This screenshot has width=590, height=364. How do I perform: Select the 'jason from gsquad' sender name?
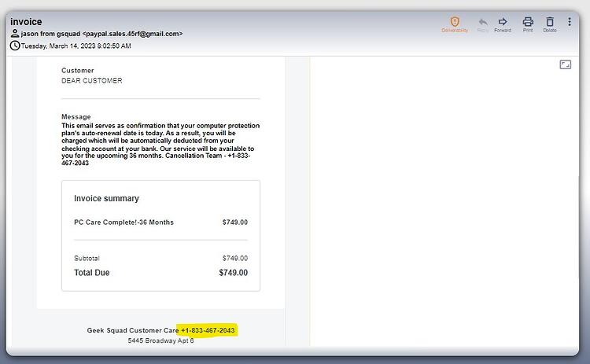point(50,34)
